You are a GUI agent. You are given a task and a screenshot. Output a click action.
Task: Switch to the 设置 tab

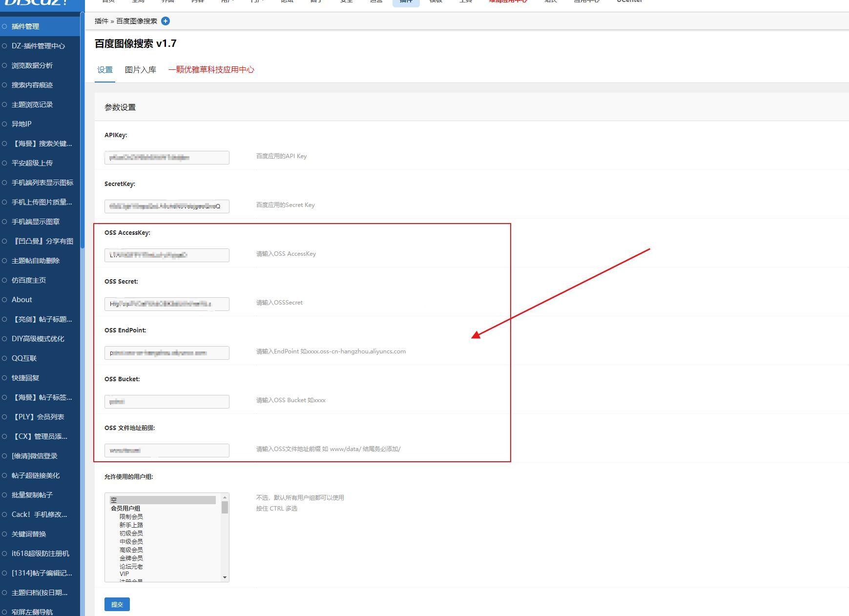click(x=105, y=70)
